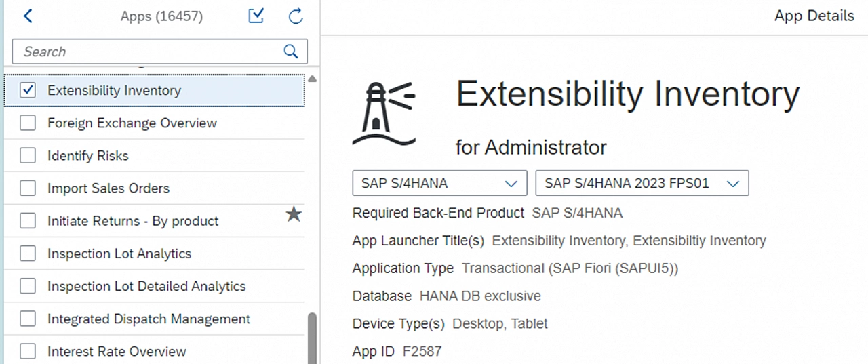Check the Import Sales Orders checkbox
This screenshot has height=364, width=868.
pos(28,188)
